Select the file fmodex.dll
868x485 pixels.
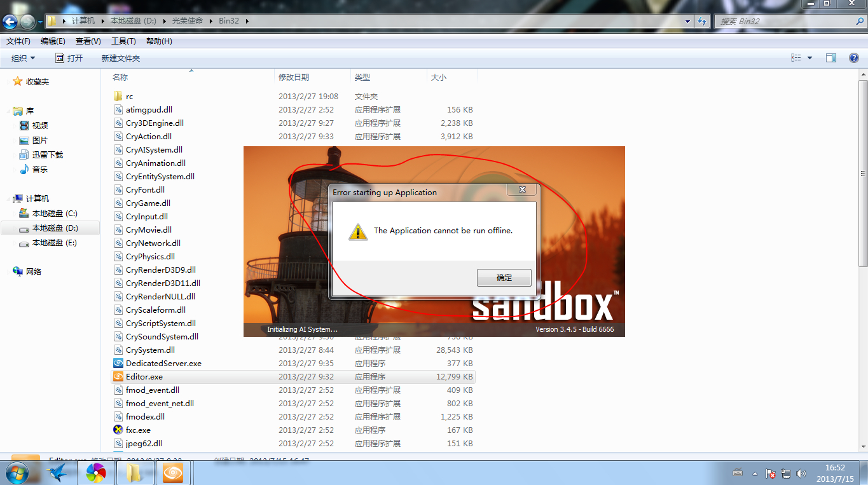coord(145,417)
